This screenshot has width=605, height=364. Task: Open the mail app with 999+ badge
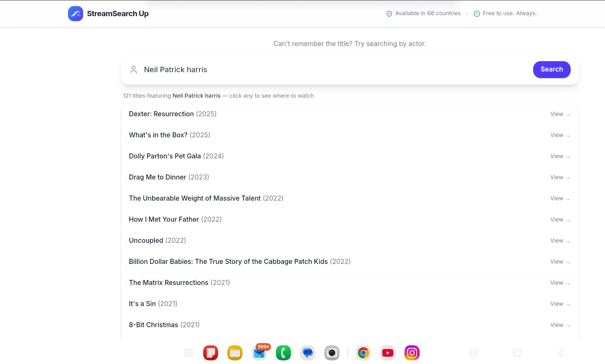point(260,352)
